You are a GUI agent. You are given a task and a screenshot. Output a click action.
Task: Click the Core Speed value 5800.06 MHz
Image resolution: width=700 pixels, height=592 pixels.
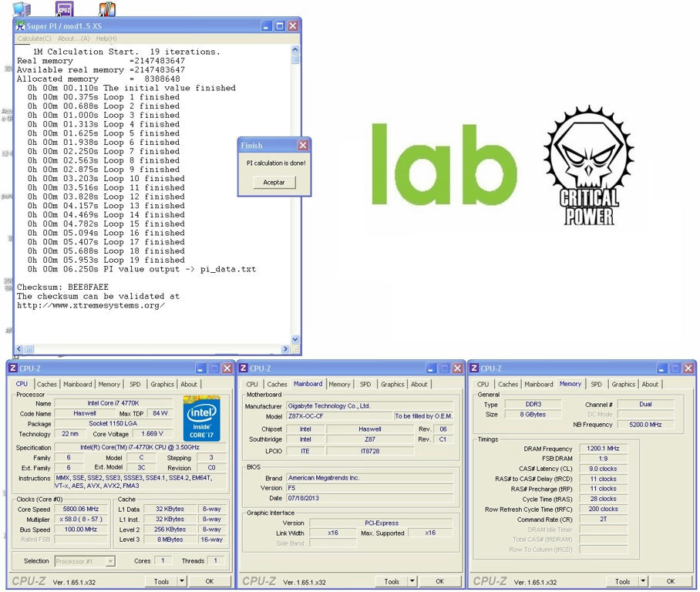(x=80, y=509)
